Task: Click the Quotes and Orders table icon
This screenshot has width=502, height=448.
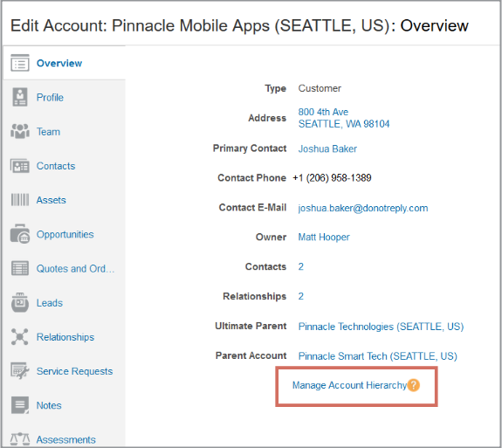Action: [x=20, y=268]
